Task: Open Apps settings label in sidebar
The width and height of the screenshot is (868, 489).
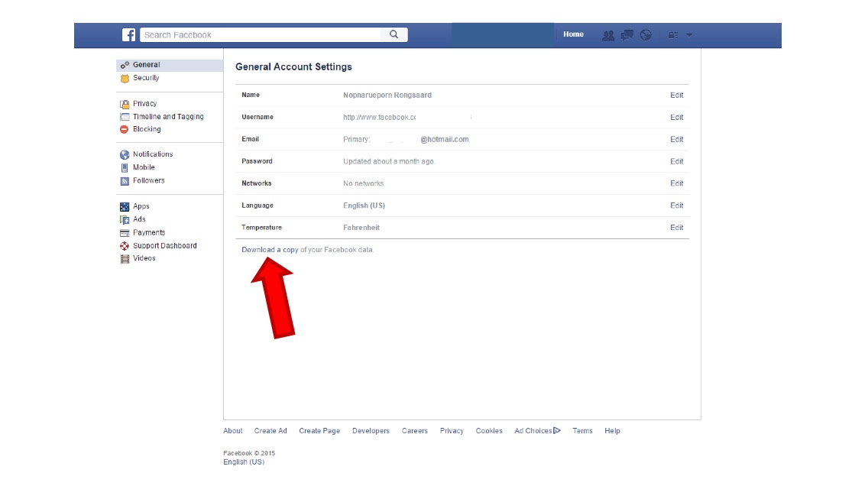Action: pos(141,206)
